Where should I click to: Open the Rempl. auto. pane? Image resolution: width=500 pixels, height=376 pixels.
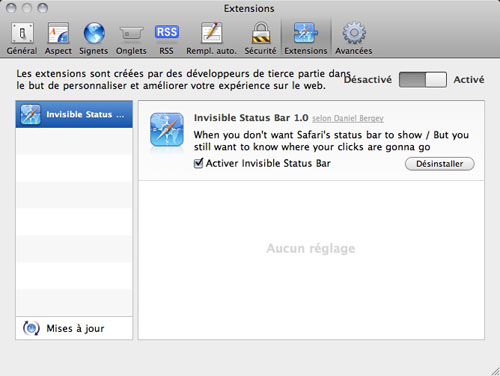point(211,38)
